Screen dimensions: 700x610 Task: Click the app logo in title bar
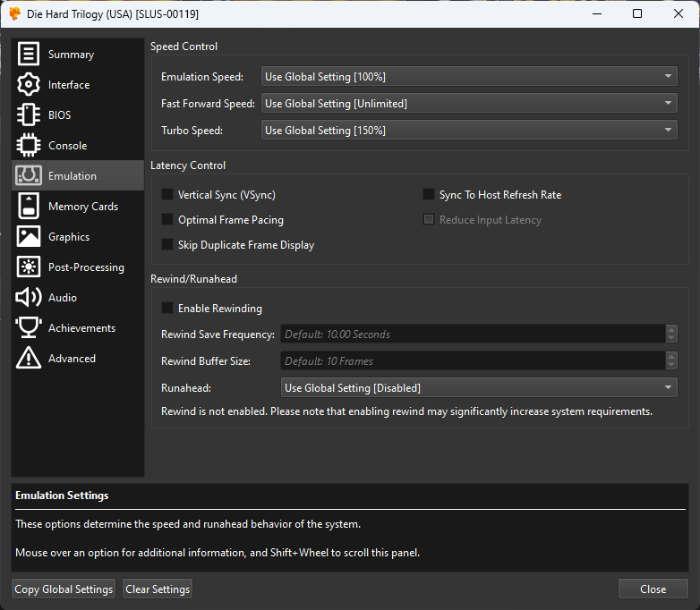pyautogui.click(x=14, y=13)
